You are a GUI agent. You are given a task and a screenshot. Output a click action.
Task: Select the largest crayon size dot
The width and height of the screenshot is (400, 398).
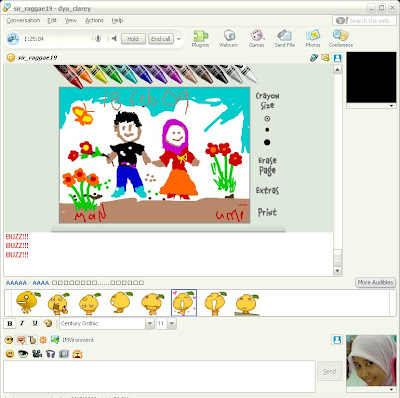pos(267,142)
